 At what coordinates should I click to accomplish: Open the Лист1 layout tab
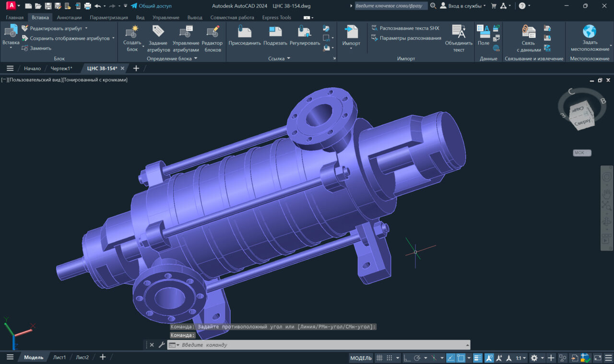[59, 357]
